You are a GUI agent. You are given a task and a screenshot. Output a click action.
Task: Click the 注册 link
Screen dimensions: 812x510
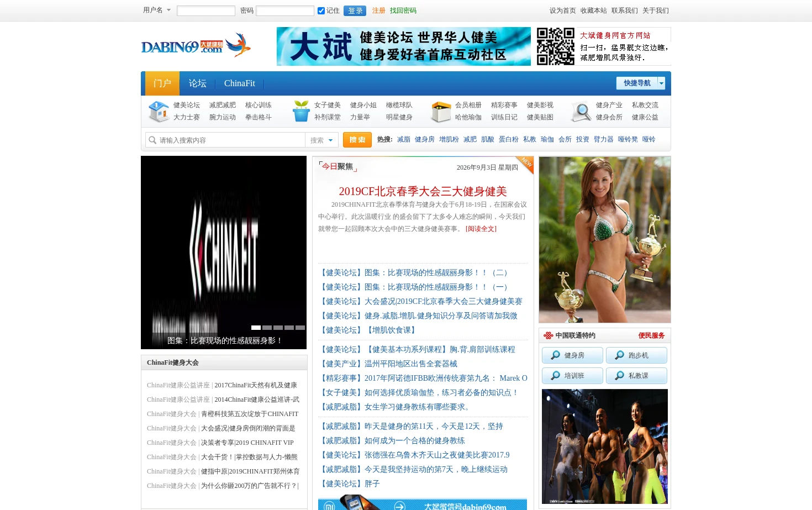click(x=379, y=10)
